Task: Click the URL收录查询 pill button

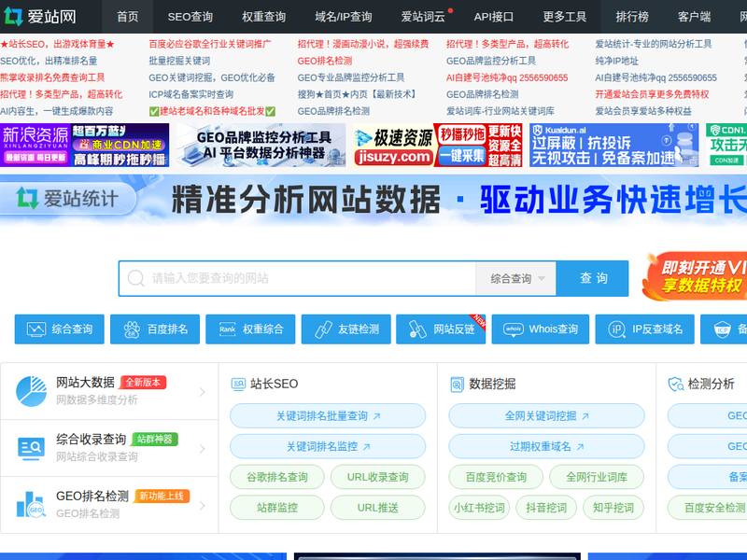Action: tap(378, 477)
